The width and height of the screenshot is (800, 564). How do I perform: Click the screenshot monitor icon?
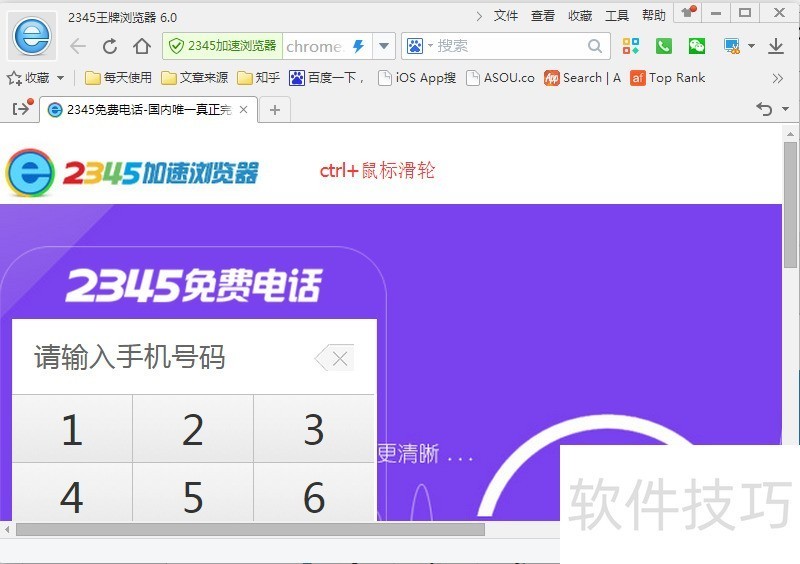click(x=732, y=46)
